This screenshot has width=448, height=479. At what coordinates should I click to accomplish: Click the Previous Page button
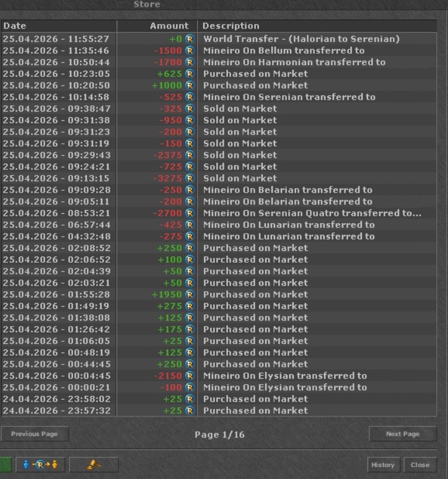[35, 434]
